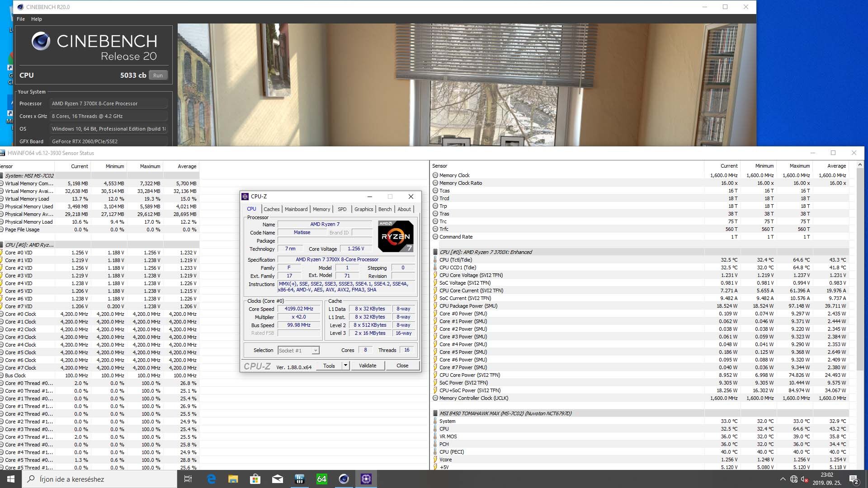868x488 pixels.
Task: Click the Ryzen 7 logo in CPU-Z
Action: pos(396,236)
